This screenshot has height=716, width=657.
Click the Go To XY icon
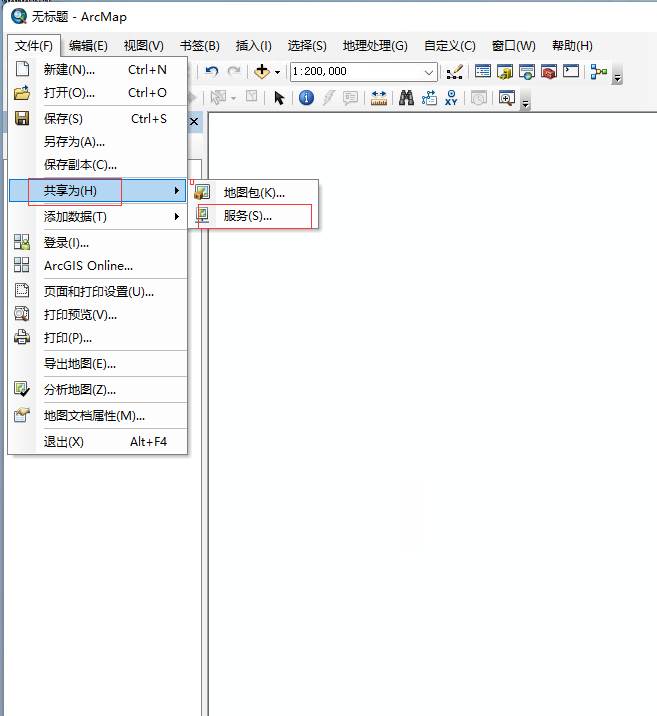pos(451,98)
